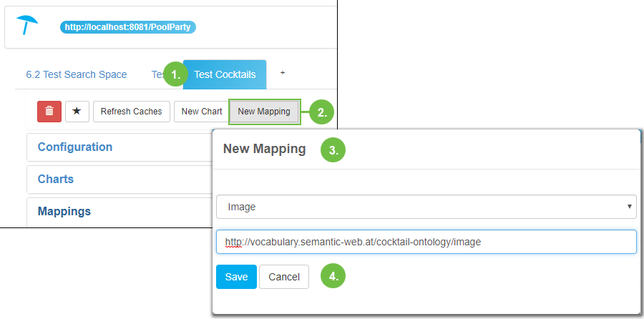644x319 pixels.
Task: Open the Image mapping type dropdown
Action: (426, 207)
